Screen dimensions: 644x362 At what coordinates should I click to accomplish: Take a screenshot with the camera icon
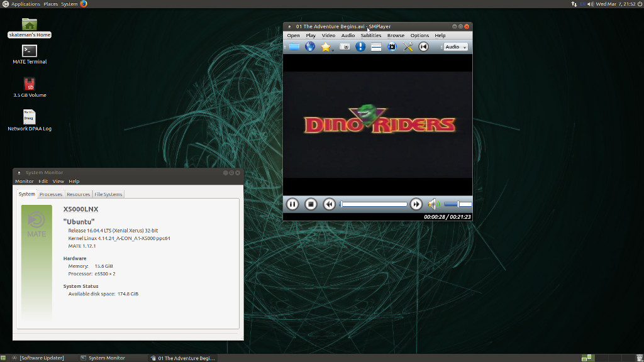[345, 47]
